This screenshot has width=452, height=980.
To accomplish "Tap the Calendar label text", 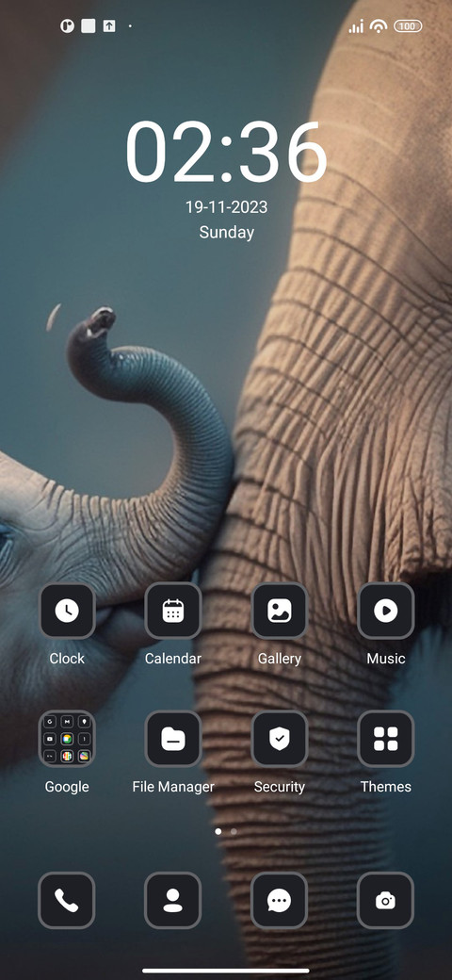I will coord(173,659).
